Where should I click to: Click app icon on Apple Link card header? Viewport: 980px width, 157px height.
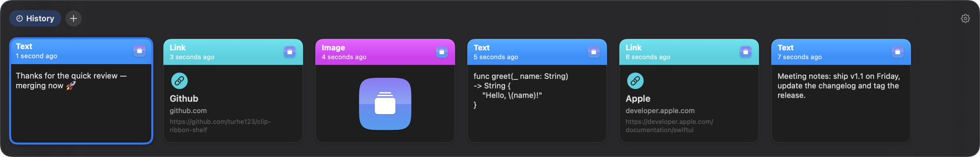point(746,52)
